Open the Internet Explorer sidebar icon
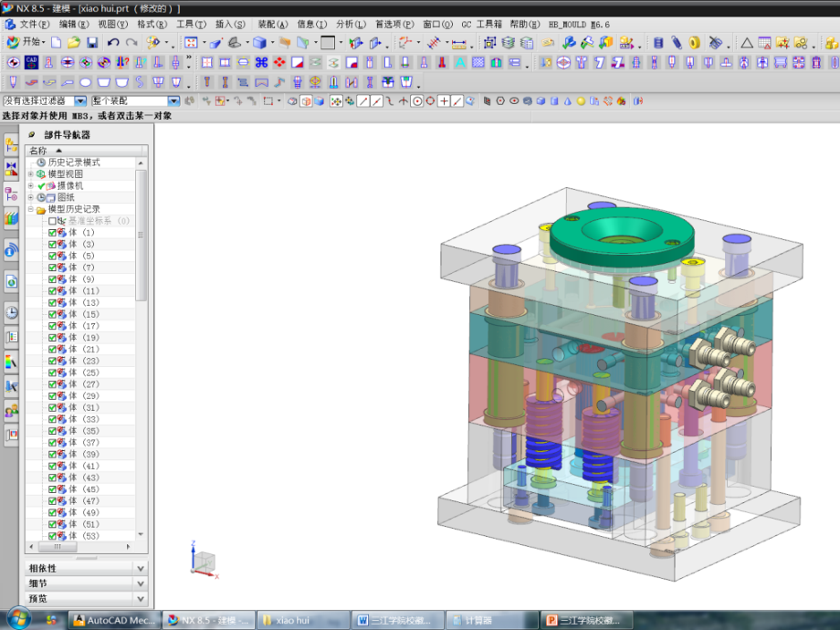 (11, 282)
